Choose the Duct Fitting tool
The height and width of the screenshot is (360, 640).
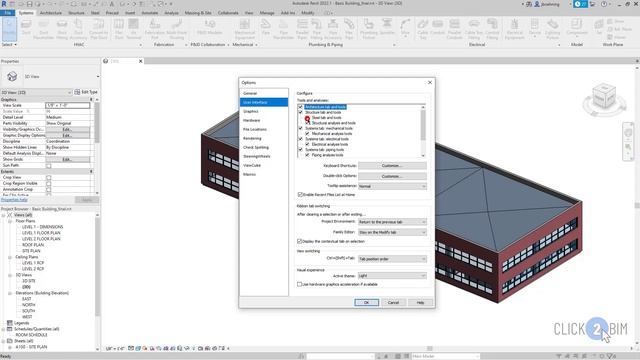62,29
